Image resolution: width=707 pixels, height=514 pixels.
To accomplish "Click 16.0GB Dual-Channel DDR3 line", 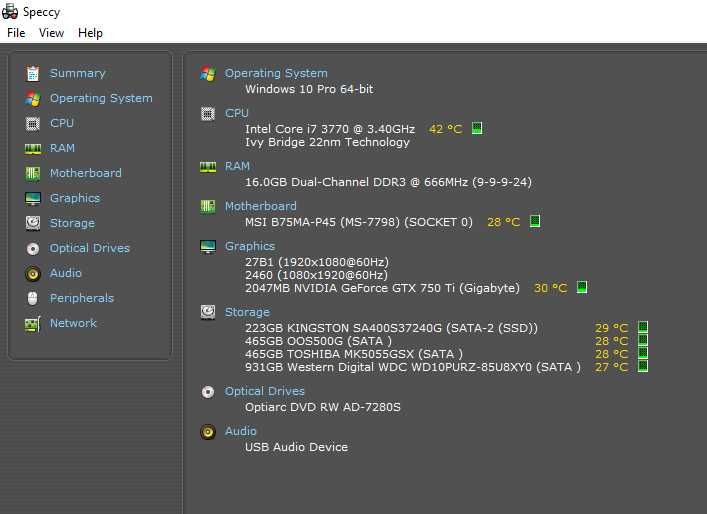I will point(388,182).
